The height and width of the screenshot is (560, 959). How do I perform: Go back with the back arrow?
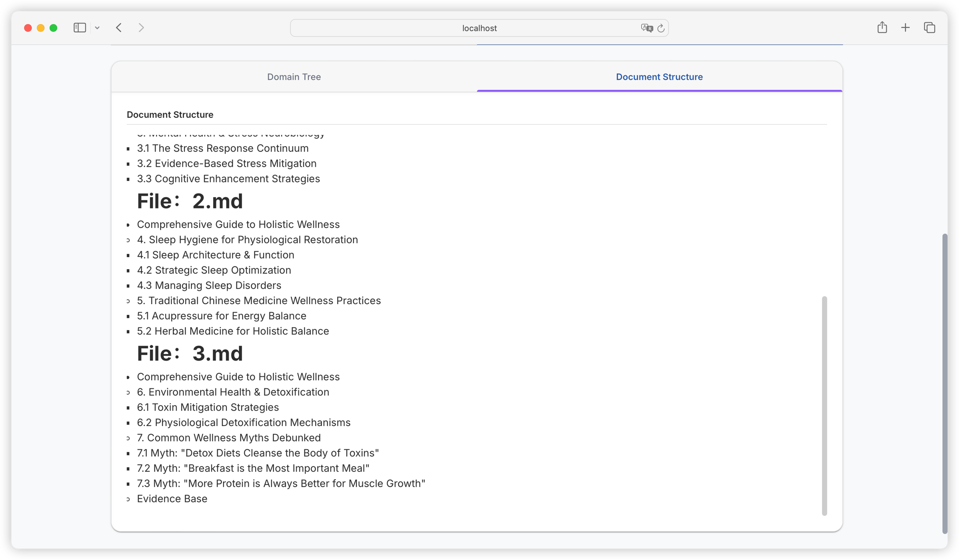(x=119, y=28)
